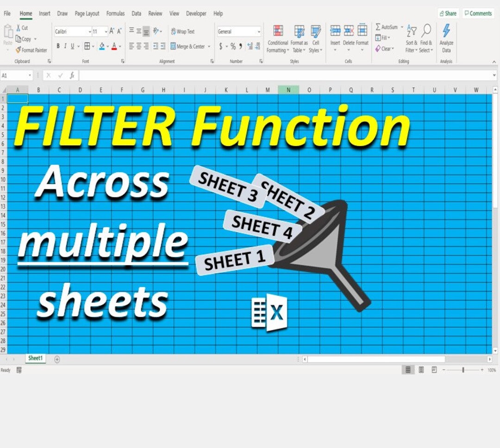500x448 pixels.
Task: Open the Comments panel
Action: click(x=478, y=13)
